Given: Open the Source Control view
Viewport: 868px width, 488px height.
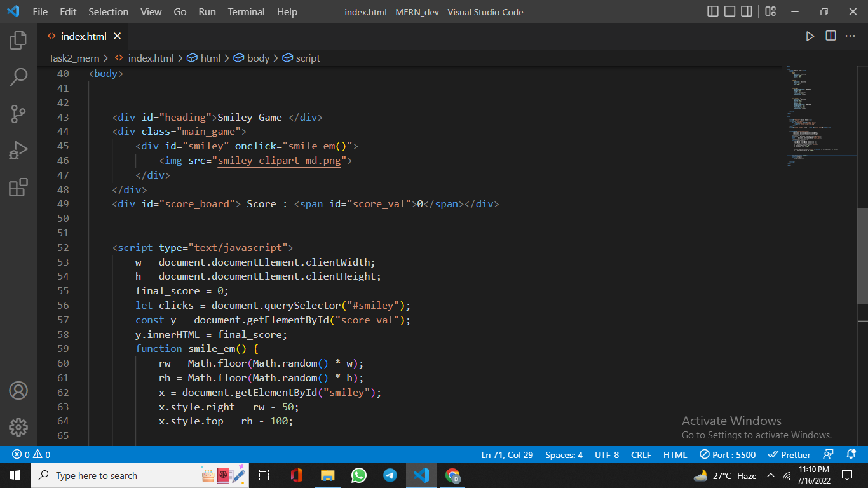Looking at the screenshot, I should pyautogui.click(x=18, y=113).
